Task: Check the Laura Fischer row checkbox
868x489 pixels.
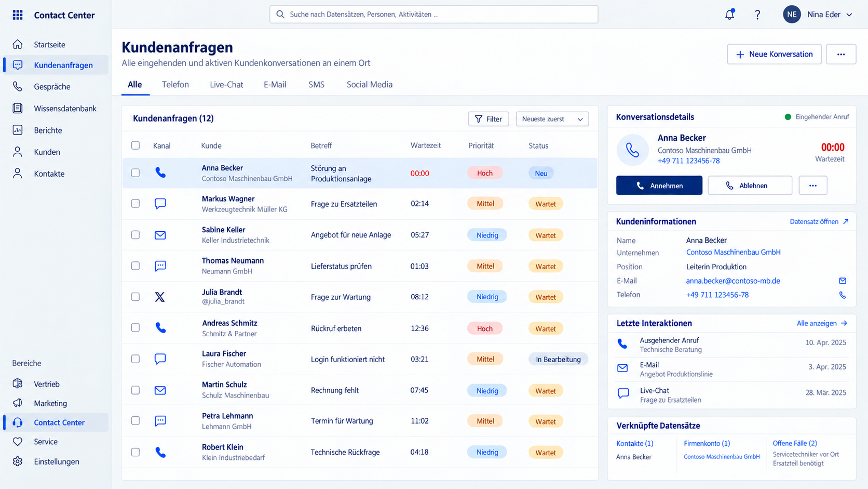Action: pyautogui.click(x=135, y=359)
